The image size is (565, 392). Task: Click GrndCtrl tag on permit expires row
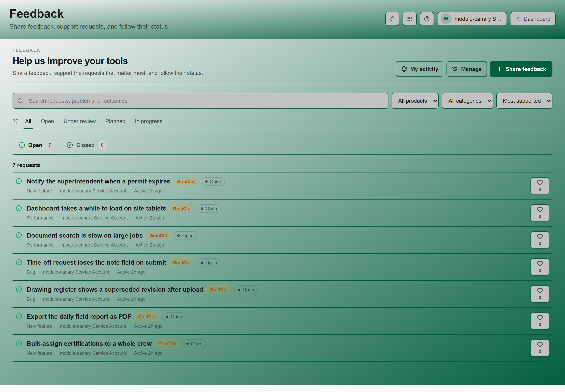pos(186,181)
